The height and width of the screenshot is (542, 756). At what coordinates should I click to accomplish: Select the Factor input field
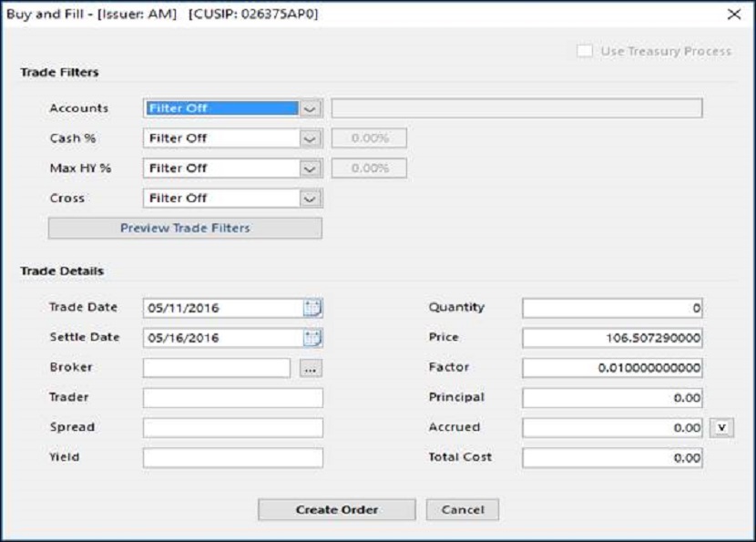tap(612, 367)
